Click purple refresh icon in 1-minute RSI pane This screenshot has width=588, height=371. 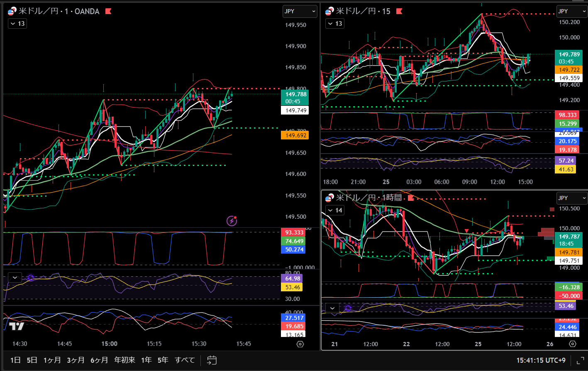(x=30, y=278)
